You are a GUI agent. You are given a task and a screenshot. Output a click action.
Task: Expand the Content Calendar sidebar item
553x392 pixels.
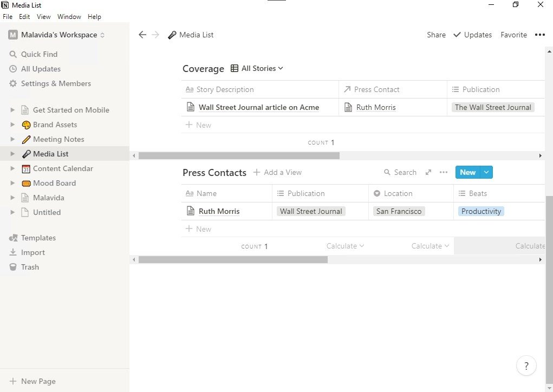point(12,168)
